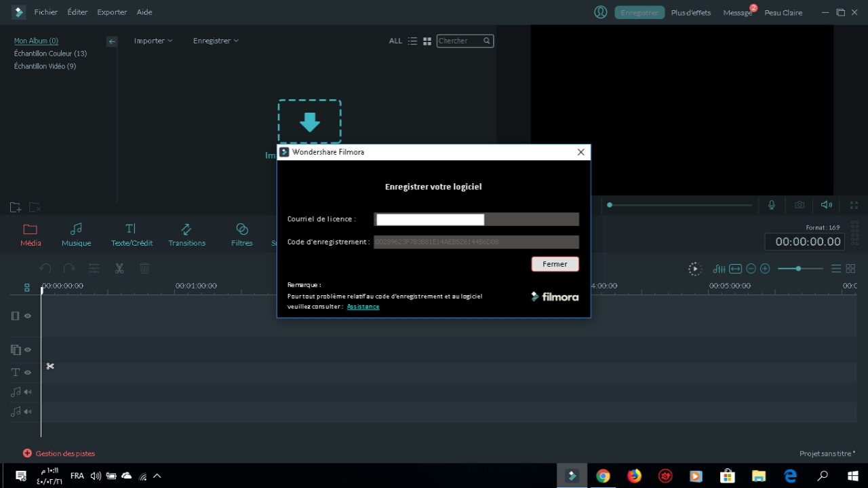This screenshot has width=868, height=488.
Task: Switch to Peau Claire skin
Action: (783, 12)
